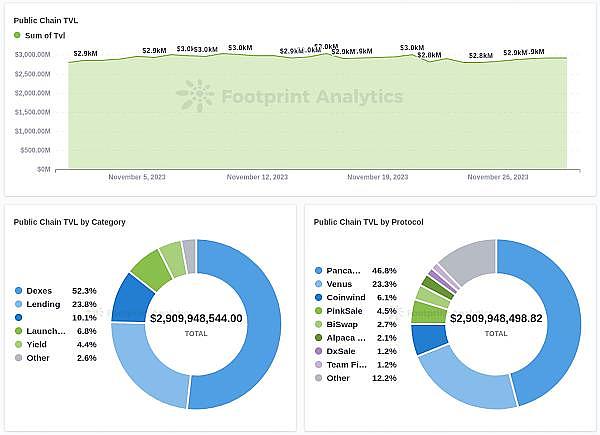Toggle Dexes legend item in Category chart
600x435 pixels.
pos(40,290)
